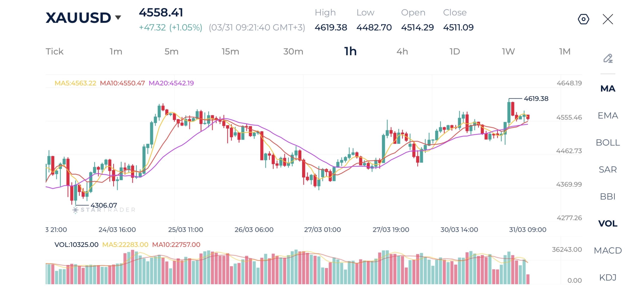
Task: Expand the XAUUSD symbol dropdown arrow
Action: (x=118, y=18)
